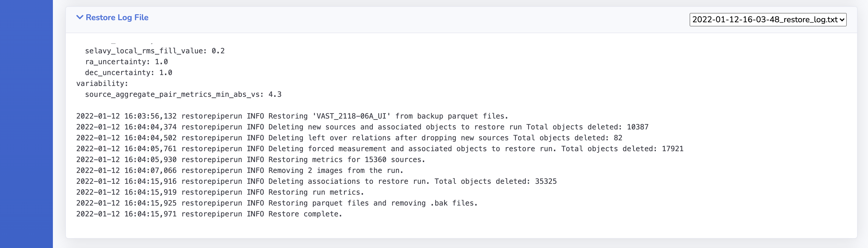Click the removing .bak files log line
The width and height of the screenshot is (868, 248).
(x=277, y=203)
